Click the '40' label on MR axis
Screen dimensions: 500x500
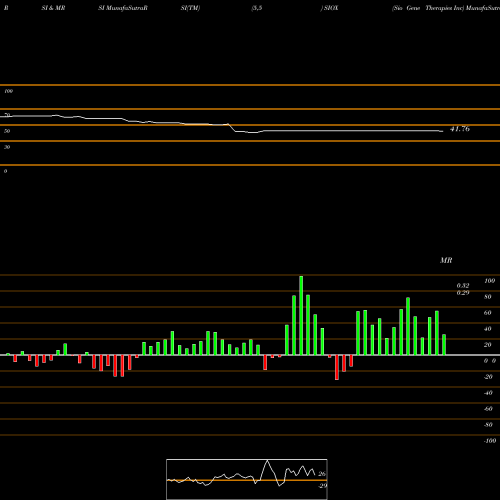pos(488,329)
